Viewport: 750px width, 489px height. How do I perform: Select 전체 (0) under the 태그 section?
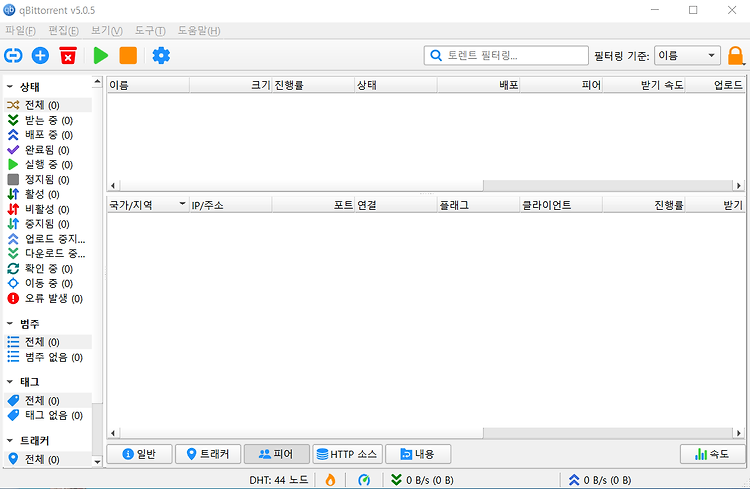[x=48, y=400]
